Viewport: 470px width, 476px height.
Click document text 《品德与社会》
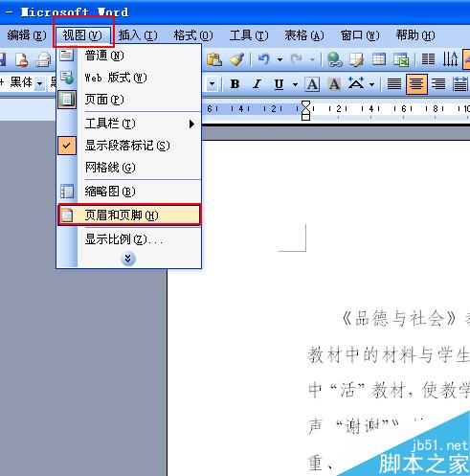[399, 319]
